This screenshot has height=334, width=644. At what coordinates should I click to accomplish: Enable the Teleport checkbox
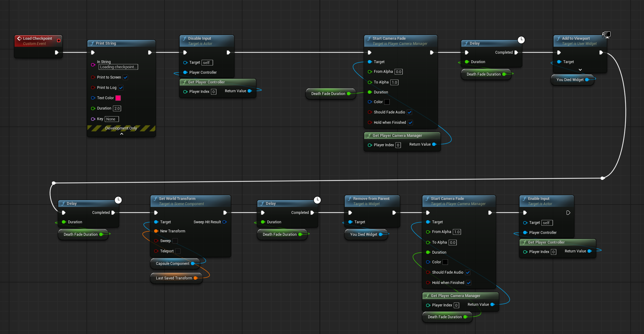pyautogui.click(x=178, y=251)
